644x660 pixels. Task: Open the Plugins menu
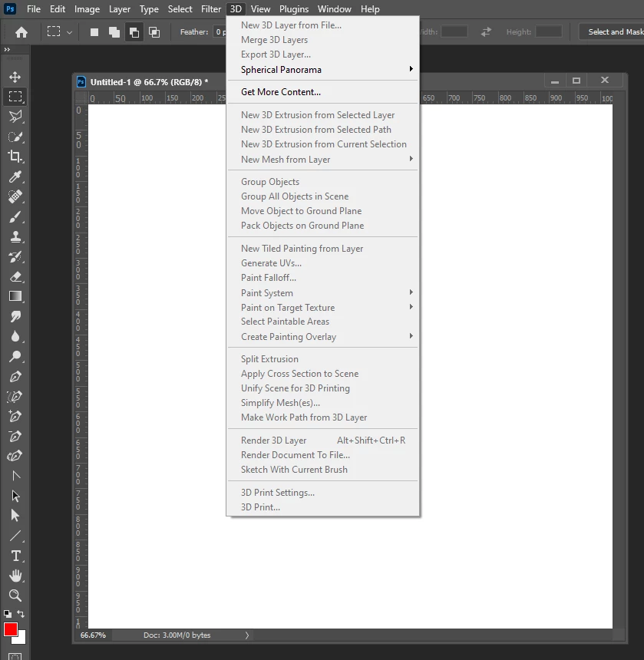294,9
